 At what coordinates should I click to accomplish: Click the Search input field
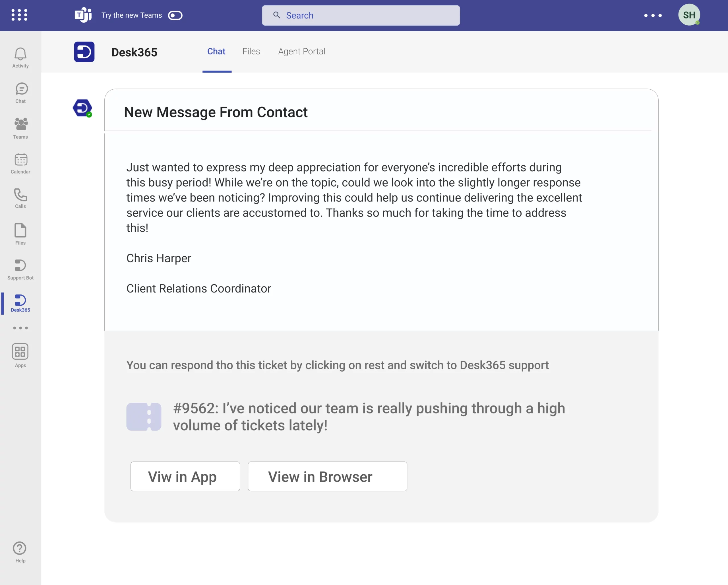(361, 16)
